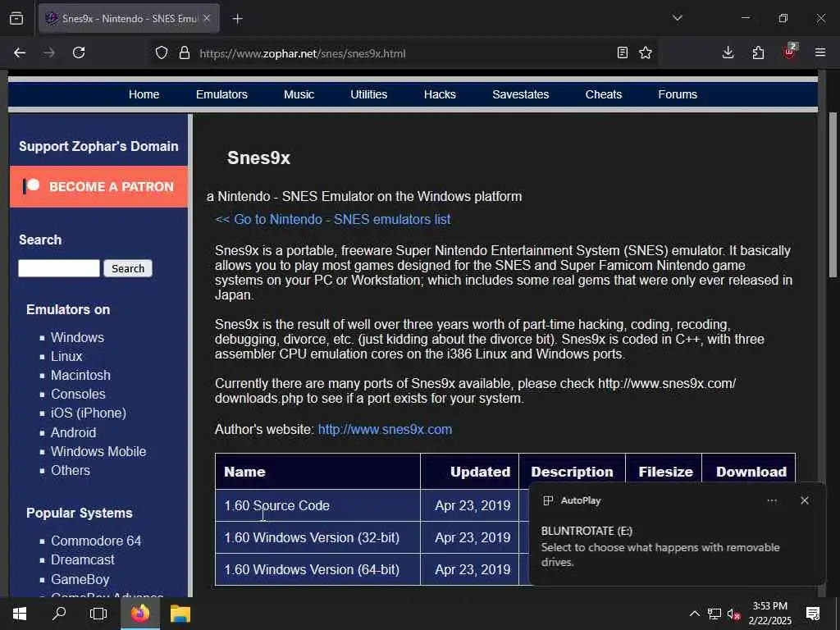Go back using the browser back arrow
Viewport: 840px width, 630px height.
(x=20, y=52)
